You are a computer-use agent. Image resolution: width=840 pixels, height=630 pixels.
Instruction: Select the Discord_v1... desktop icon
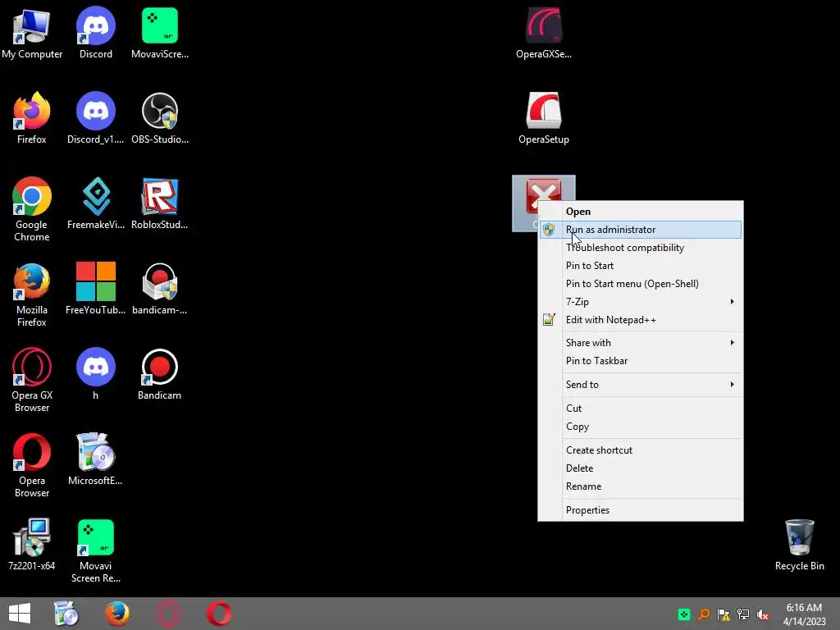pos(95,118)
